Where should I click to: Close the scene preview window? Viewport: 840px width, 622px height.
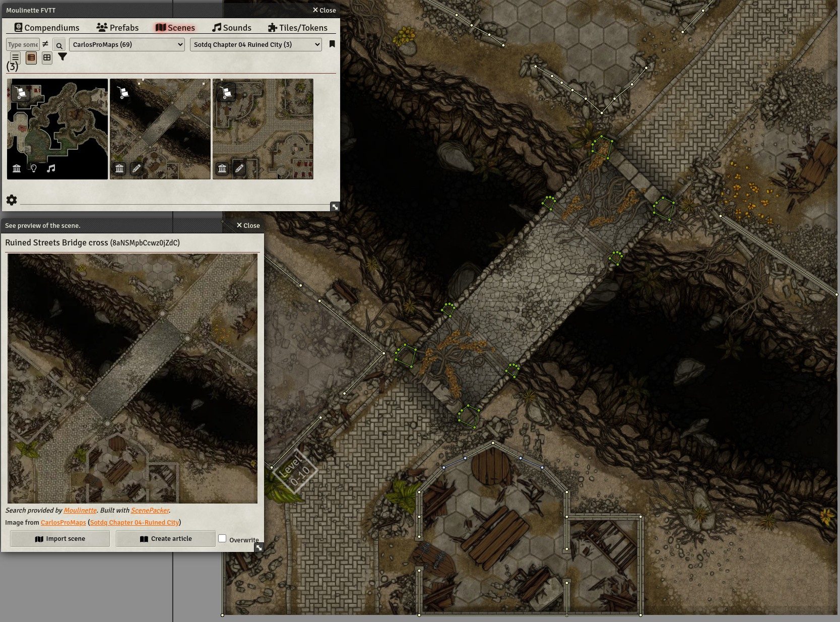(x=248, y=225)
